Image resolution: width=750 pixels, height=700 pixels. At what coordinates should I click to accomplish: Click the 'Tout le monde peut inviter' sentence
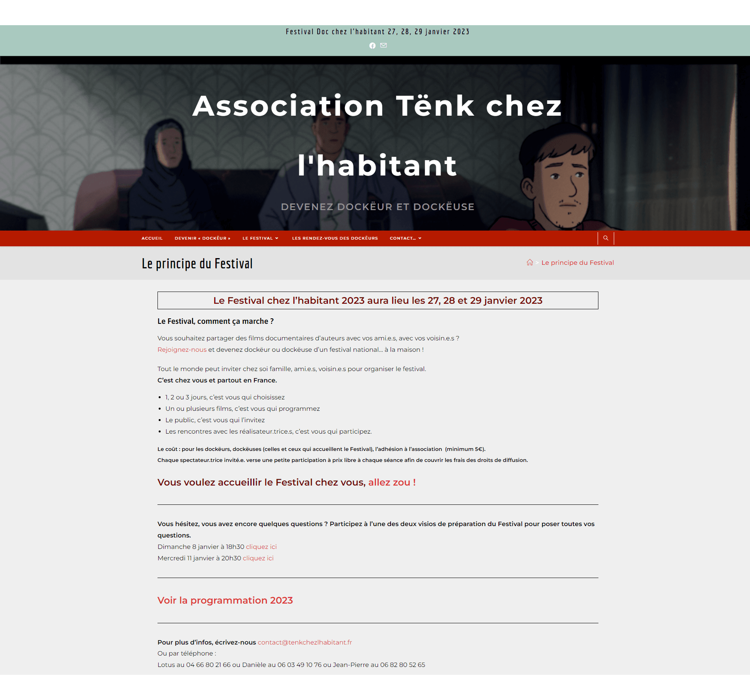292,369
